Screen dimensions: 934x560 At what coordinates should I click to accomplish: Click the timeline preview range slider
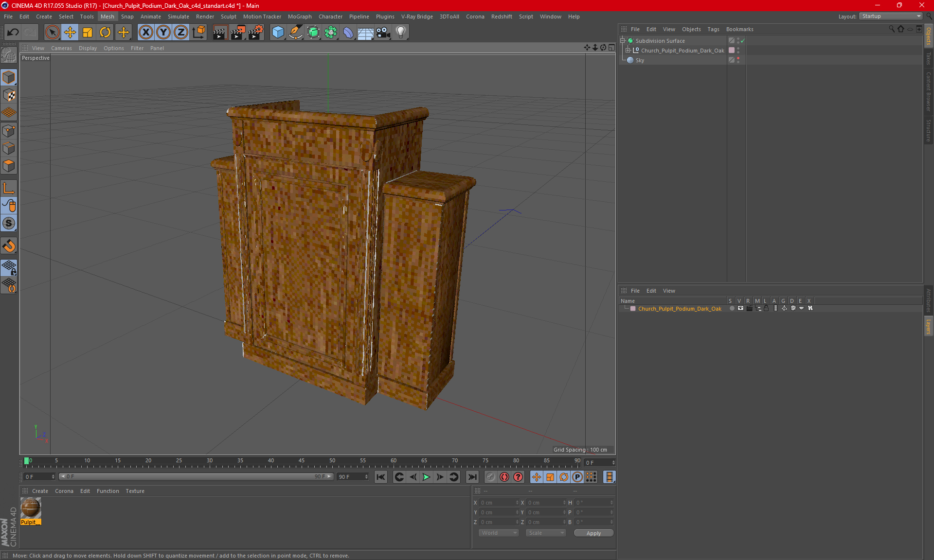click(x=196, y=477)
